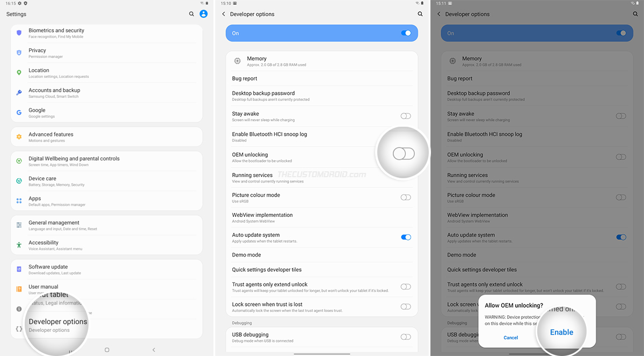Open the Advanced features gear icon
The height and width of the screenshot is (356, 644).
19,137
